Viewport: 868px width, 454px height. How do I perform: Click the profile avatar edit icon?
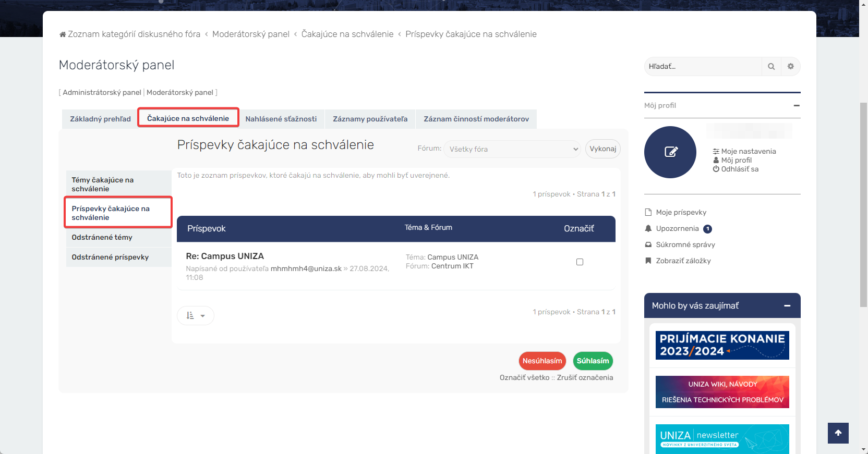click(670, 152)
